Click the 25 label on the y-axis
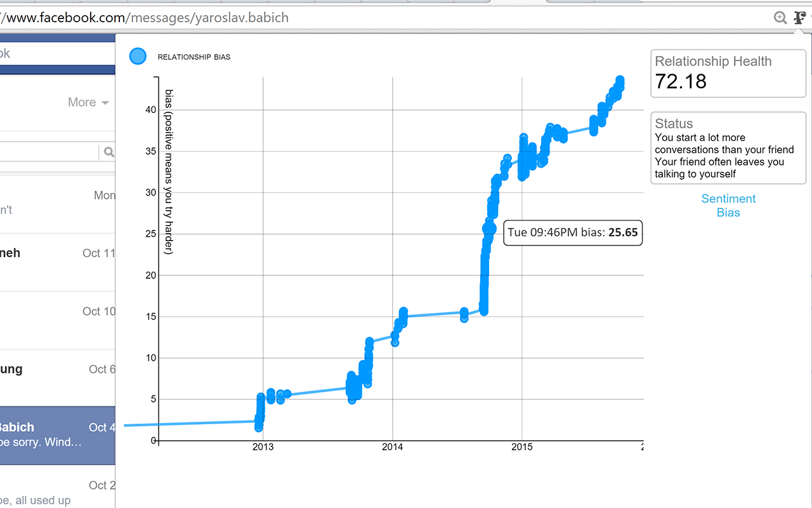 [x=150, y=234]
